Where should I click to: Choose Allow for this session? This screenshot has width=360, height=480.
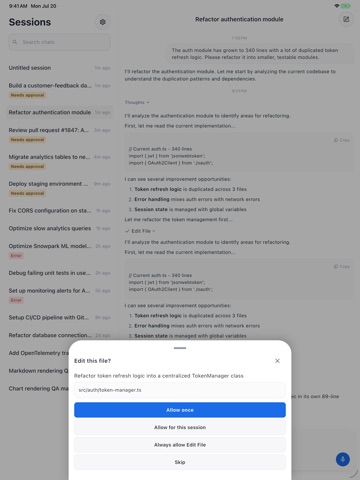(x=180, y=427)
